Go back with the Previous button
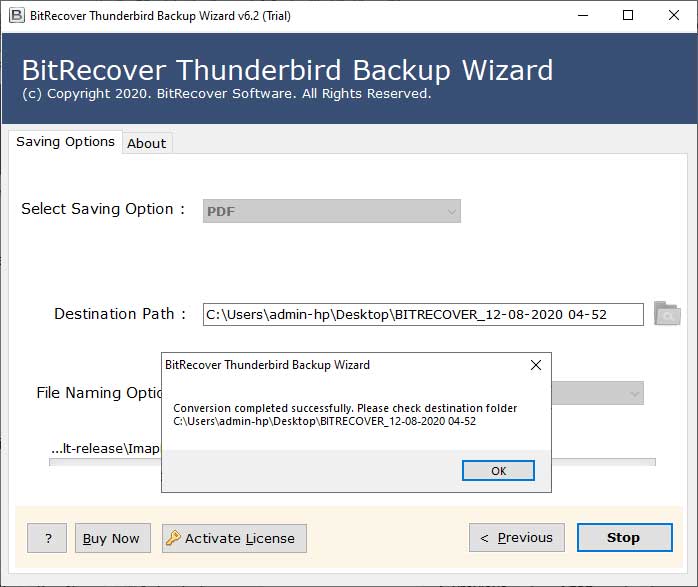Viewport: 698px width, 587px height. (517, 538)
